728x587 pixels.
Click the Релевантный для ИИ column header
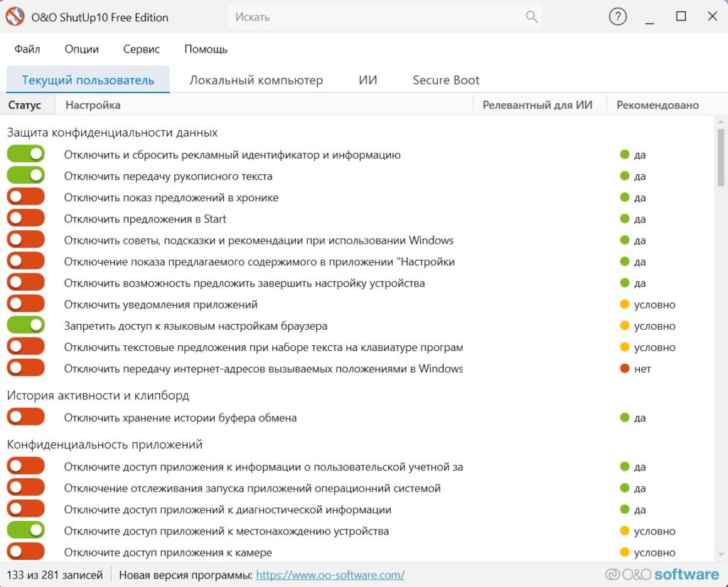tap(540, 105)
